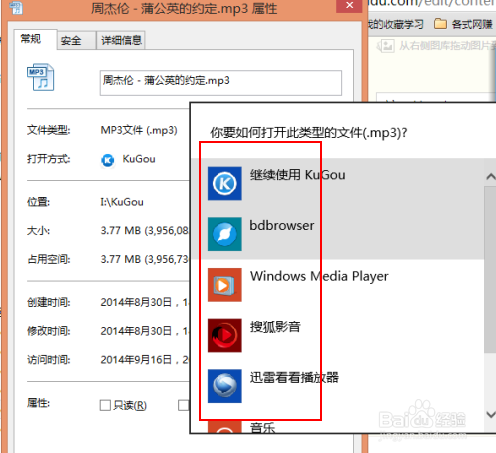Choose 继续使用 KuGou option

(x=338, y=183)
